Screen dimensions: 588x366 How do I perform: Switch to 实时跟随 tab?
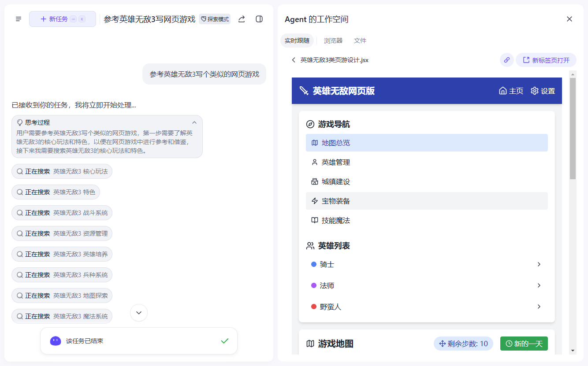coord(297,41)
